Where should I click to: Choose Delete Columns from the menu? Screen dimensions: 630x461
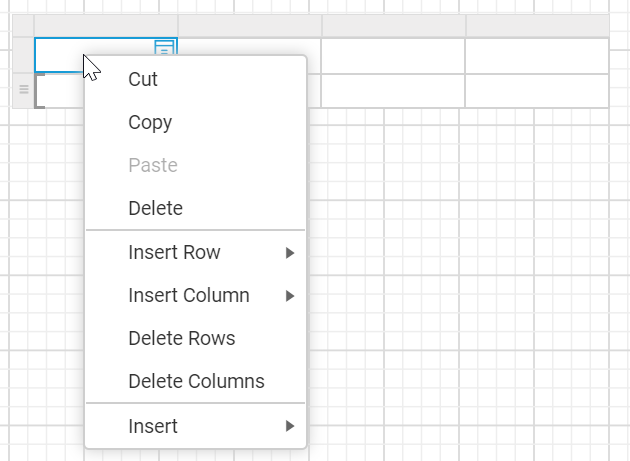tap(196, 381)
